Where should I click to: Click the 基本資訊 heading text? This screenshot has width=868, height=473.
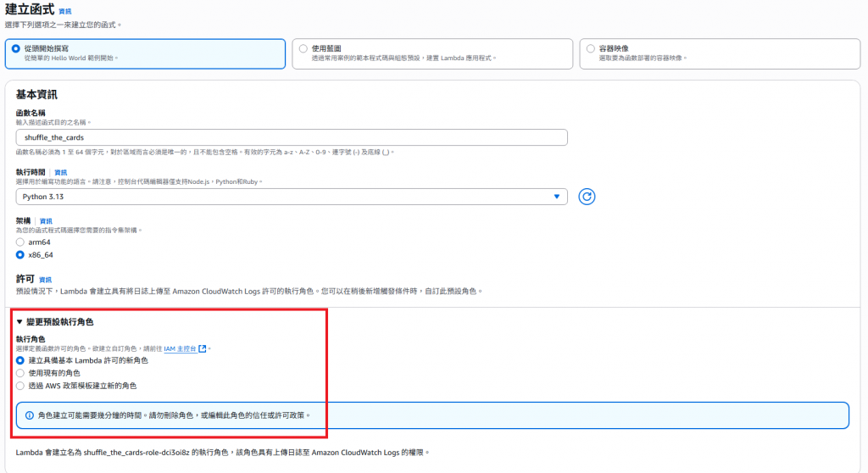[36, 95]
